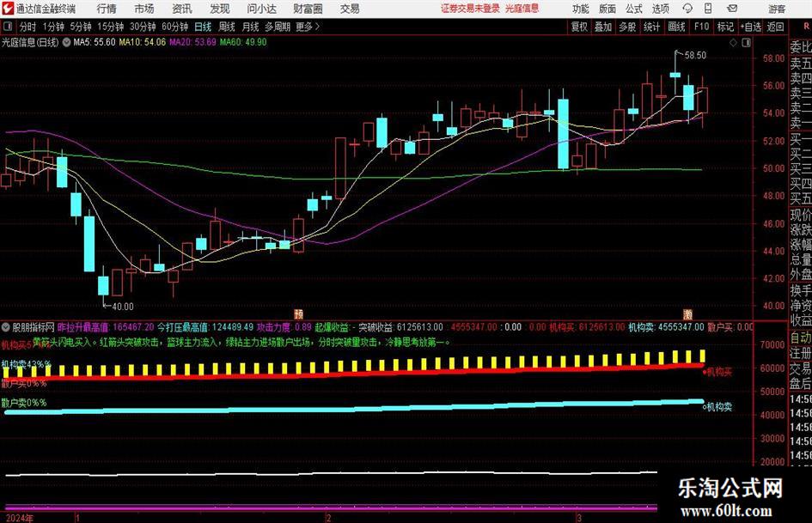Image resolution: width=812 pixels, height=523 pixels.
Task: Open F10 company info
Action: 702,27
